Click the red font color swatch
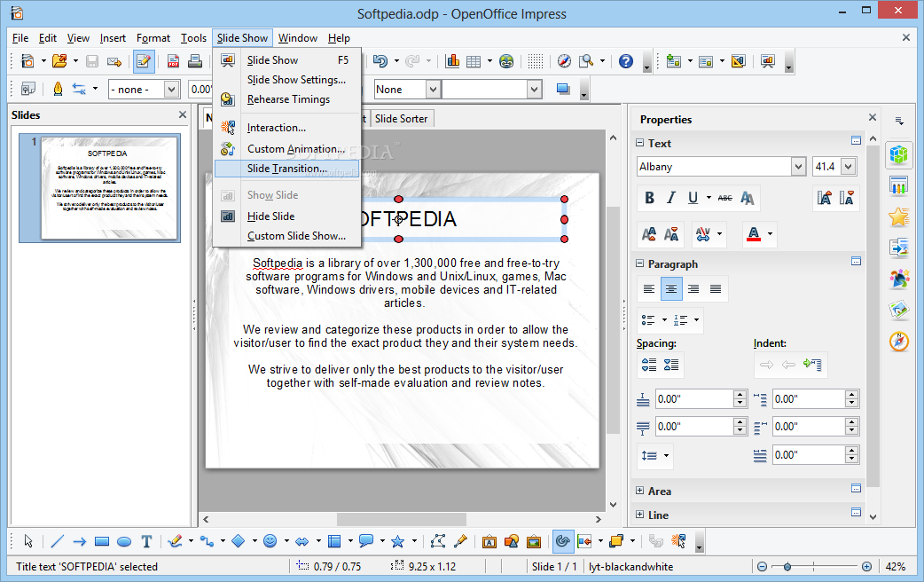The width and height of the screenshot is (924, 582). click(x=754, y=234)
